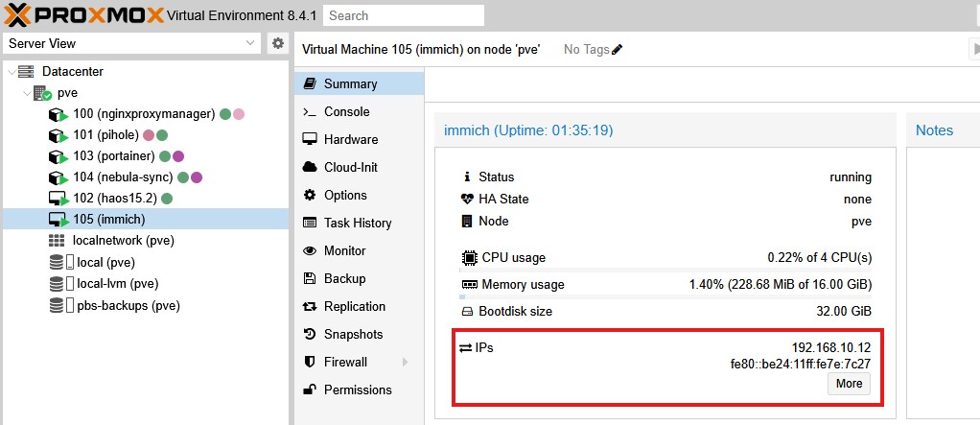Open the Options tab

click(x=360, y=195)
